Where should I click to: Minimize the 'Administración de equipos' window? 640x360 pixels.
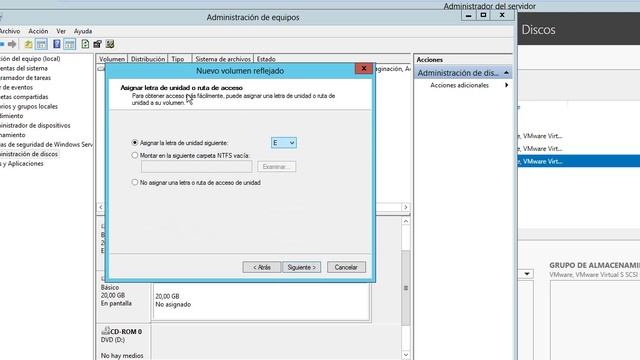(x=469, y=16)
